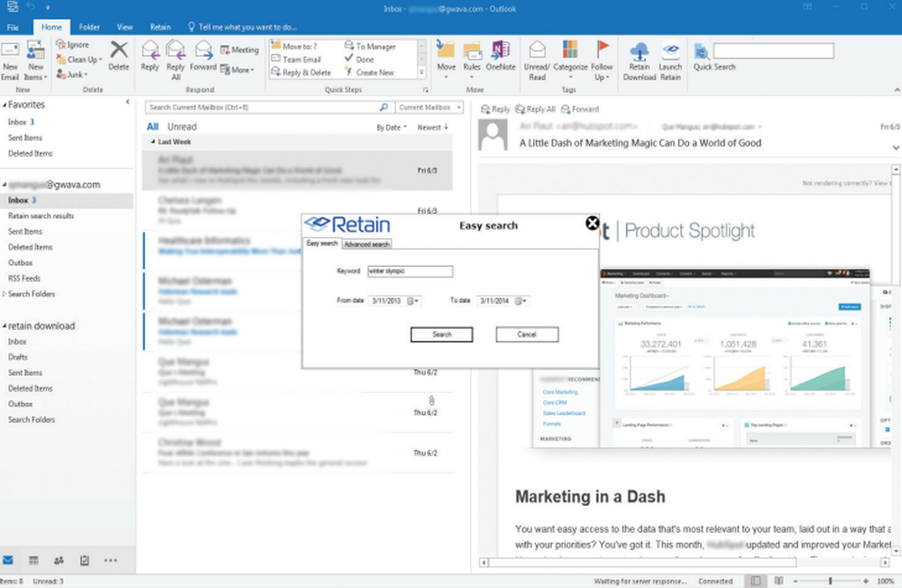Click the Delete icon in the ribbon
This screenshot has height=588, width=902.
point(118,54)
